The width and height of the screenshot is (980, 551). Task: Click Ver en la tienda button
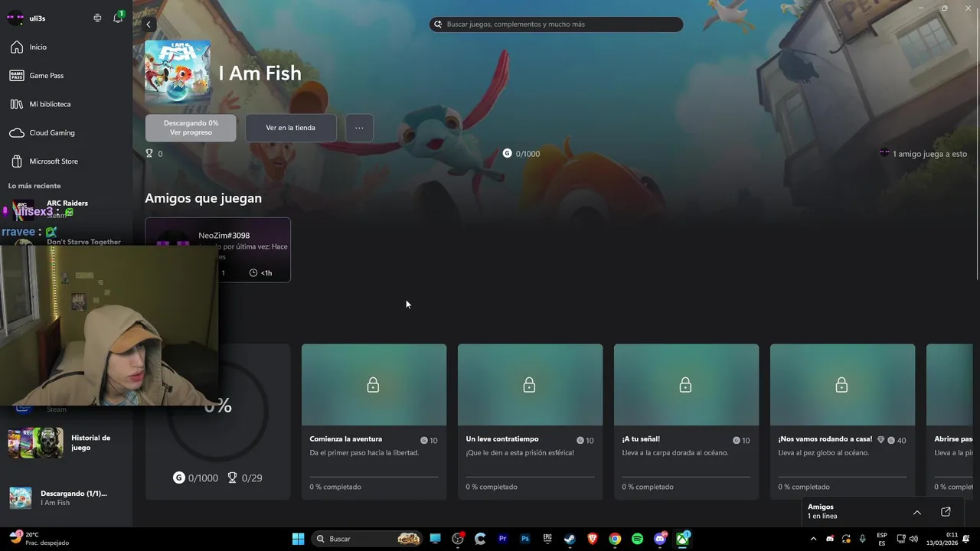click(290, 128)
